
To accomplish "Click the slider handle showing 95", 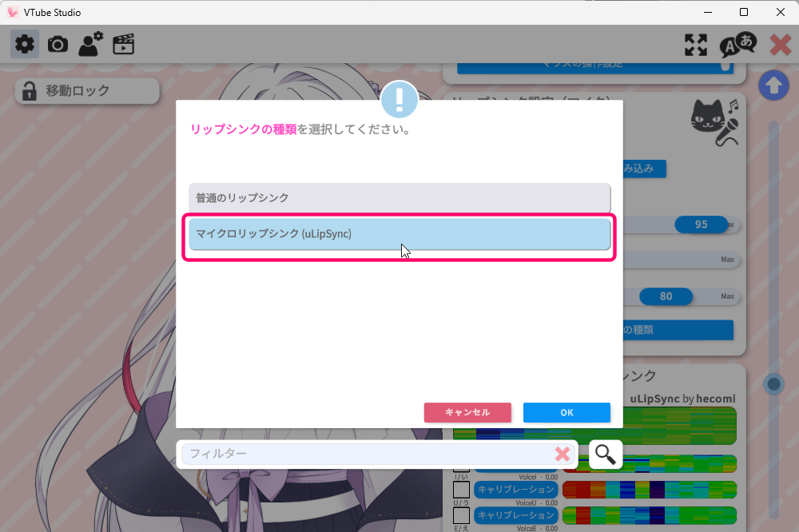I will (701, 224).
